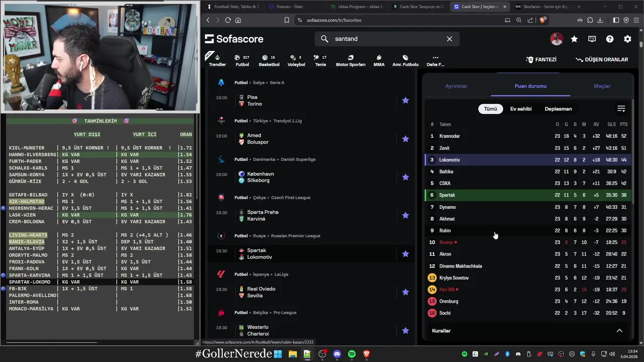Select Basketbol sport category
The image size is (644, 362).
click(269, 60)
